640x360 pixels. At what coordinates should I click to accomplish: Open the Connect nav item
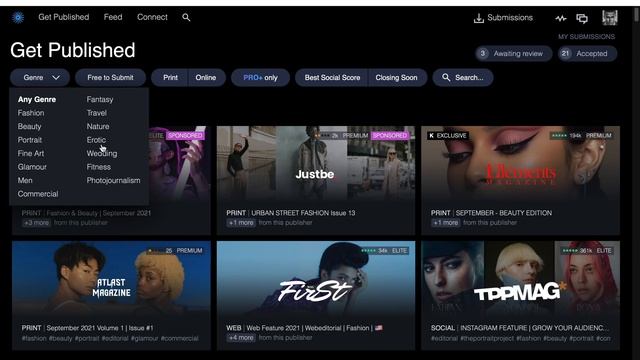point(152,17)
